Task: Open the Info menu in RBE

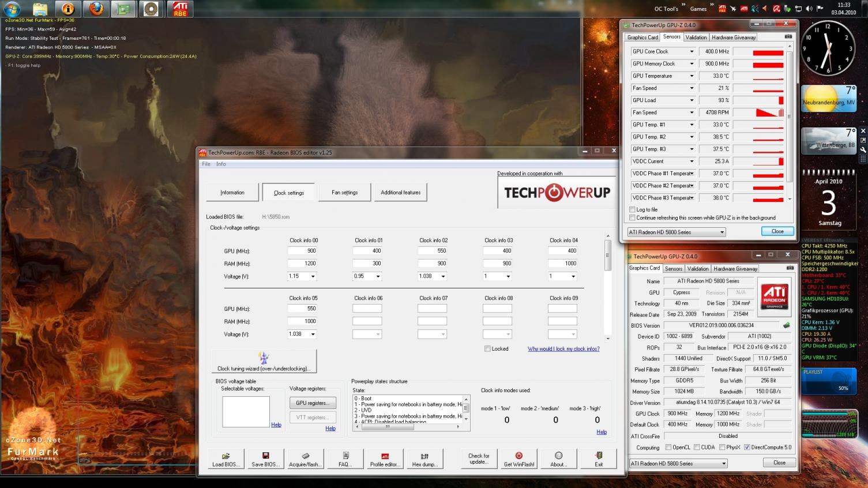Action: pos(221,164)
